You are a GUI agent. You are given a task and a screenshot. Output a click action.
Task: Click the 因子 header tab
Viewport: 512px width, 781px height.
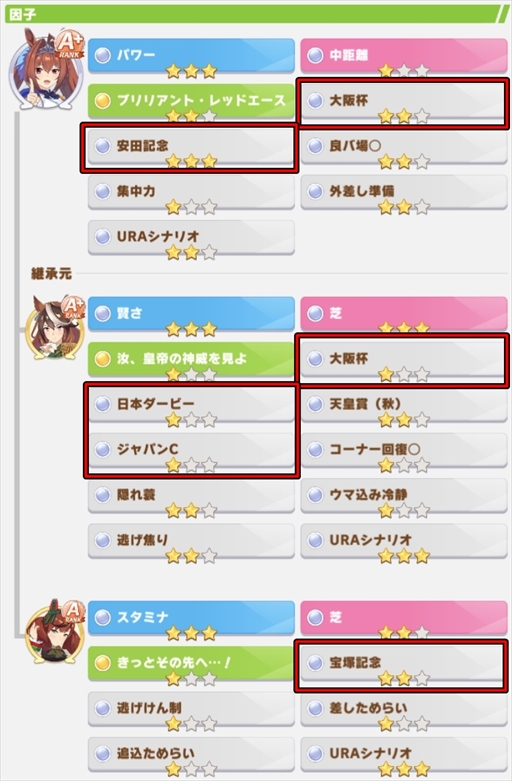pos(23,14)
